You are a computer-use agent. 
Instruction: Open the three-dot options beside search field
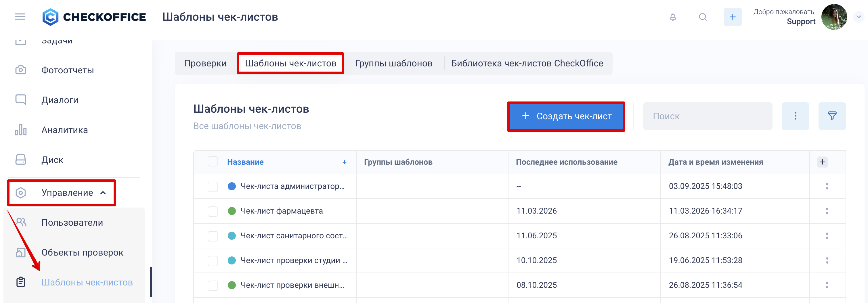(795, 116)
